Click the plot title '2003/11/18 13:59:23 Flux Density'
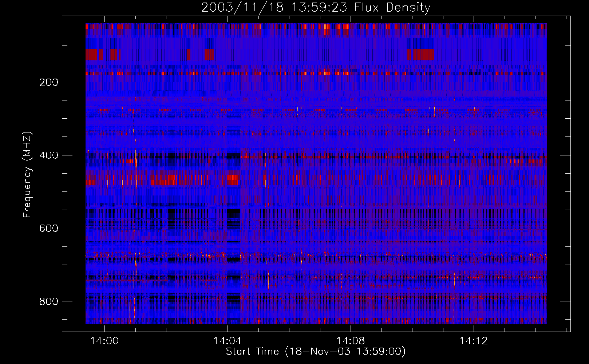 click(316, 7)
